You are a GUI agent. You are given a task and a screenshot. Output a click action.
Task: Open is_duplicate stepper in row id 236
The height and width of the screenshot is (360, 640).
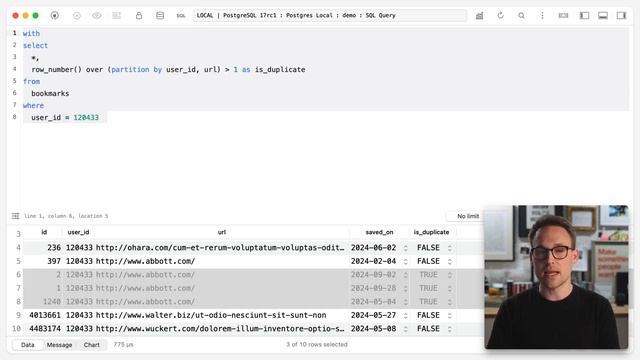click(x=449, y=248)
